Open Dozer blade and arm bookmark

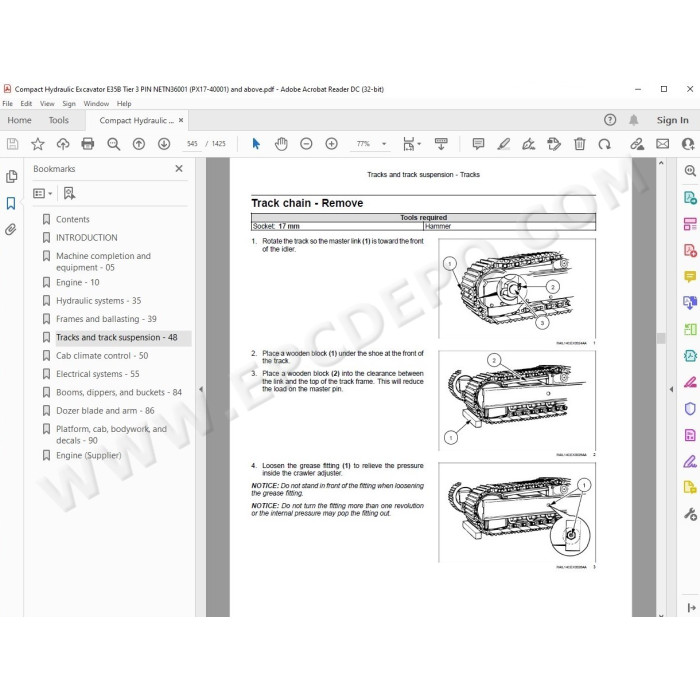point(105,411)
